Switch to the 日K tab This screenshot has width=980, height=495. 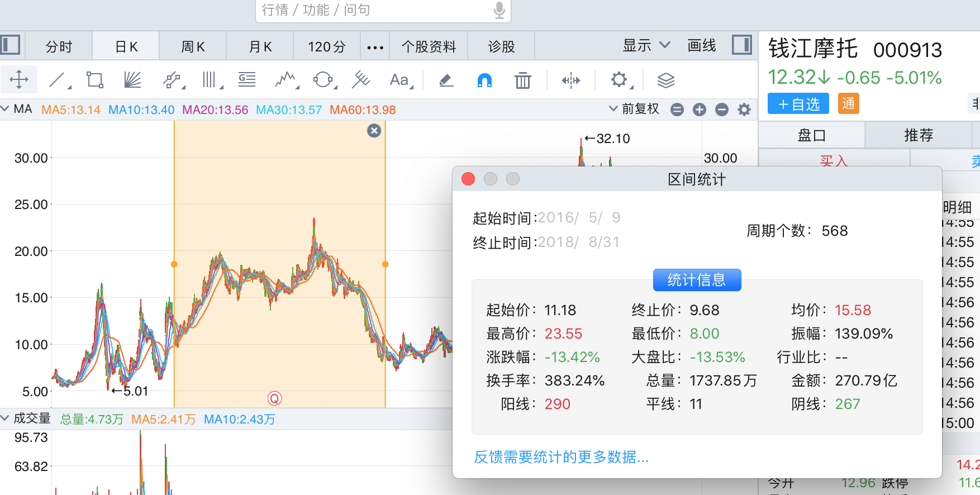point(126,47)
